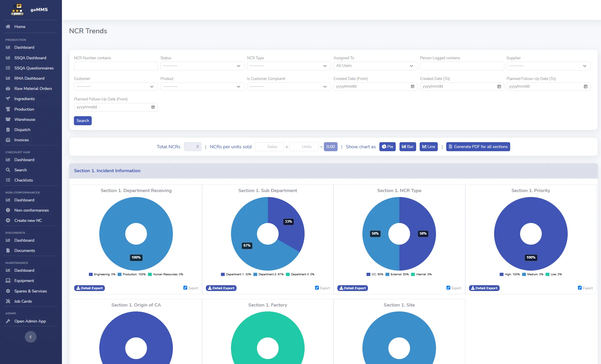The image size is (601, 364).
Task: Click the Checklist Hub Search magnifier icon
Action: coord(8,170)
